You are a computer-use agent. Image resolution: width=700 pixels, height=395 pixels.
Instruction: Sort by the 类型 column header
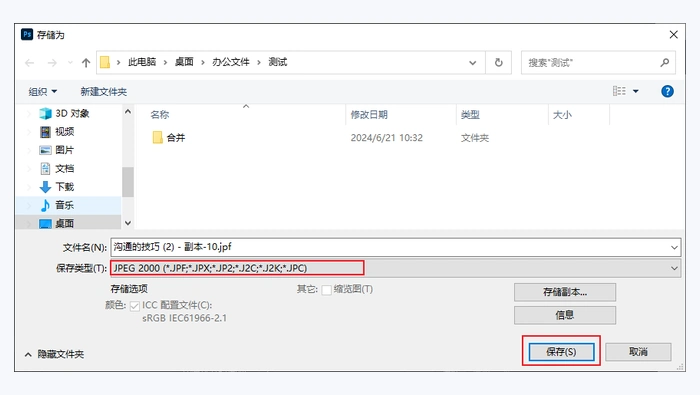(x=470, y=115)
